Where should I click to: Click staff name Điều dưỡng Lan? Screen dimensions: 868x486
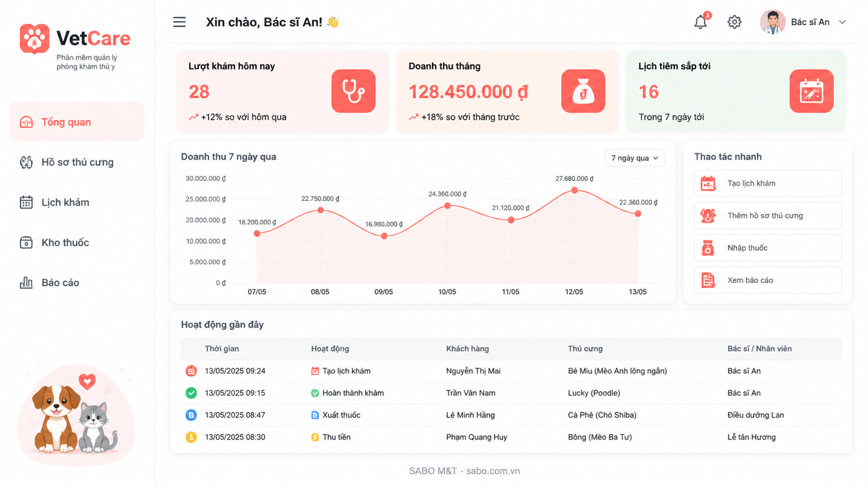coord(756,415)
